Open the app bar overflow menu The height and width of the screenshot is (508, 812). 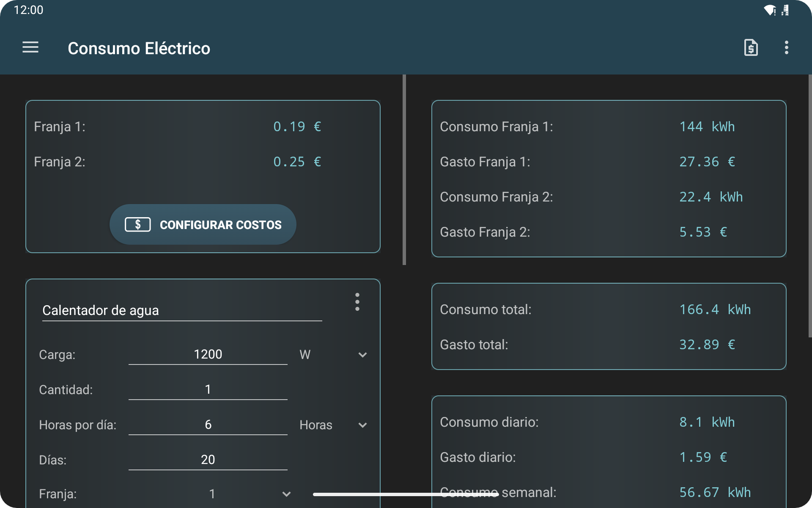coord(786,47)
